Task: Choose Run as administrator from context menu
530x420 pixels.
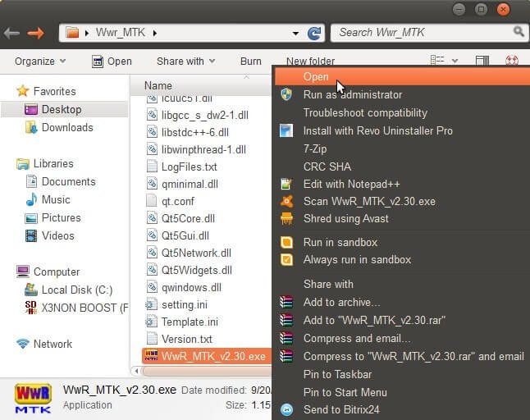Action: click(352, 94)
